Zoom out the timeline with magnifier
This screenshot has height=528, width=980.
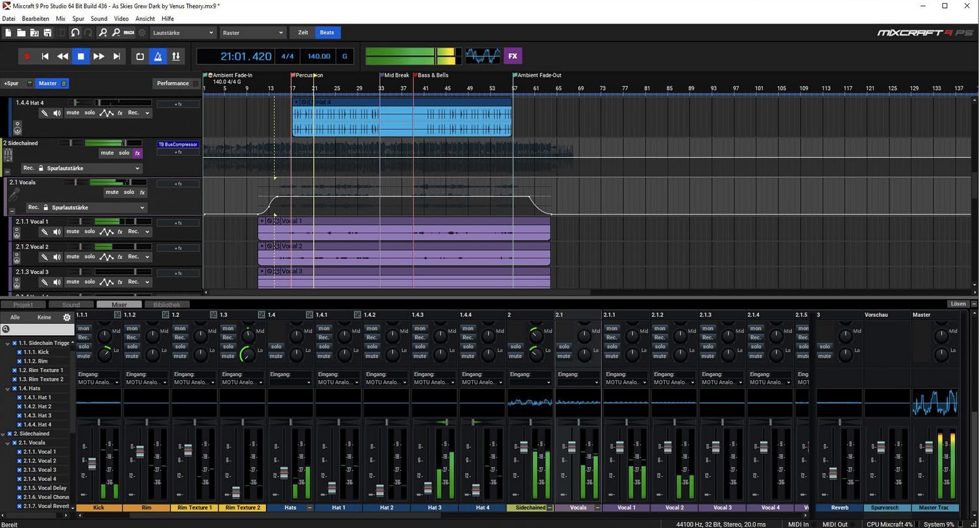(x=116, y=33)
